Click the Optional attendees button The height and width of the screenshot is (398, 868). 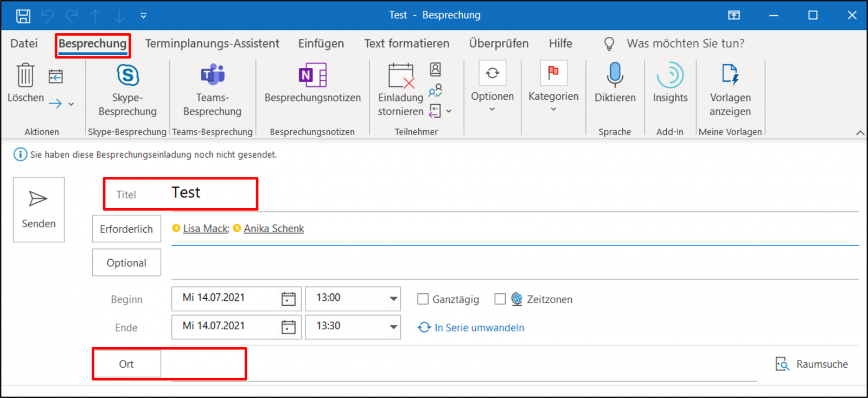pyautogui.click(x=126, y=262)
